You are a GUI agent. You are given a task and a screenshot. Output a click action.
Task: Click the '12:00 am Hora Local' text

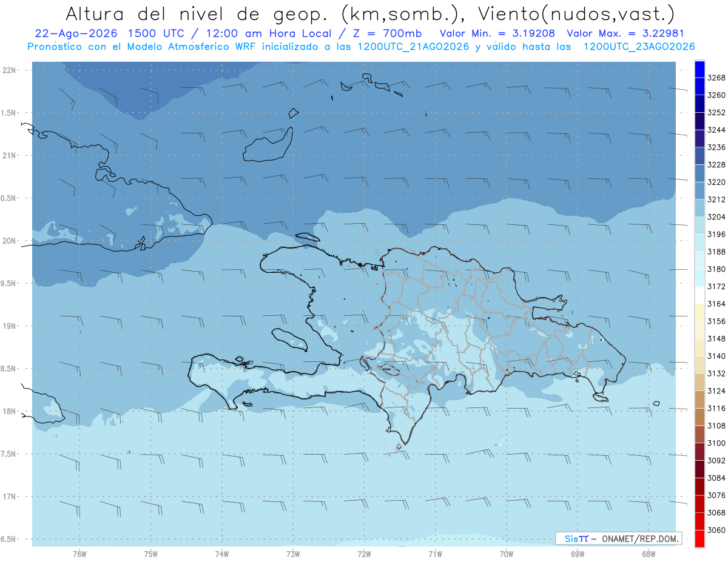pyautogui.click(x=268, y=33)
